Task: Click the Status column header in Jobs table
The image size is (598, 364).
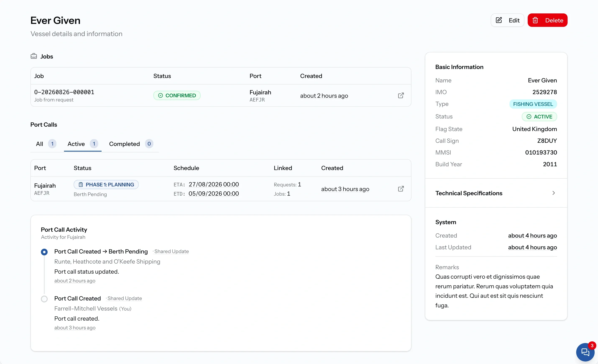Action: click(x=162, y=76)
